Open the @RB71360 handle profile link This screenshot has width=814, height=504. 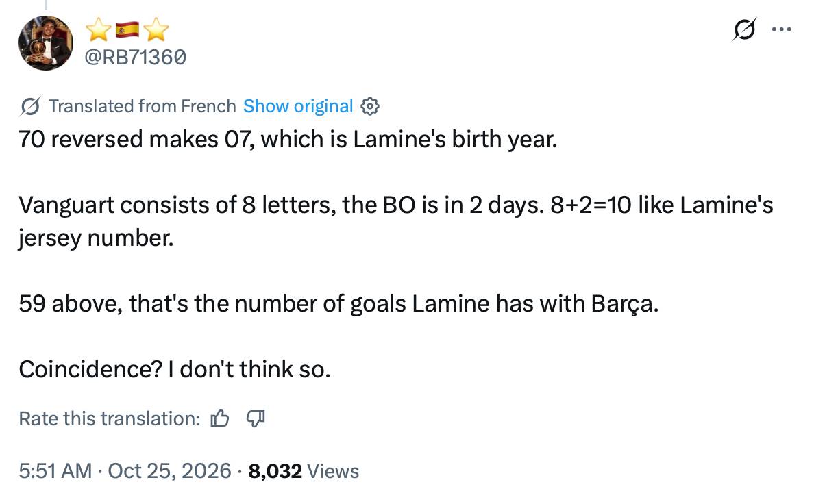coord(135,57)
